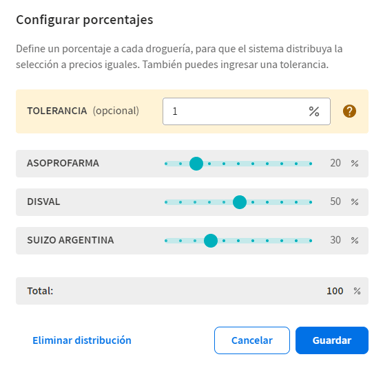
Task: Click the tolerance help question mark icon
Action: point(349,111)
